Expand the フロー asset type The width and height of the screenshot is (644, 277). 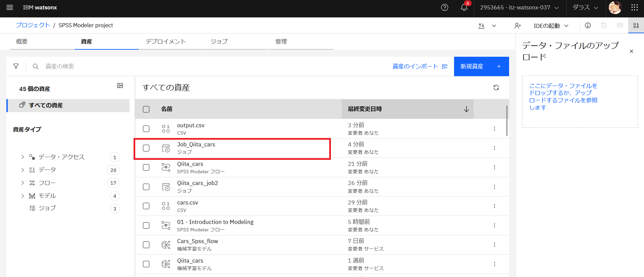[x=22, y=183]
